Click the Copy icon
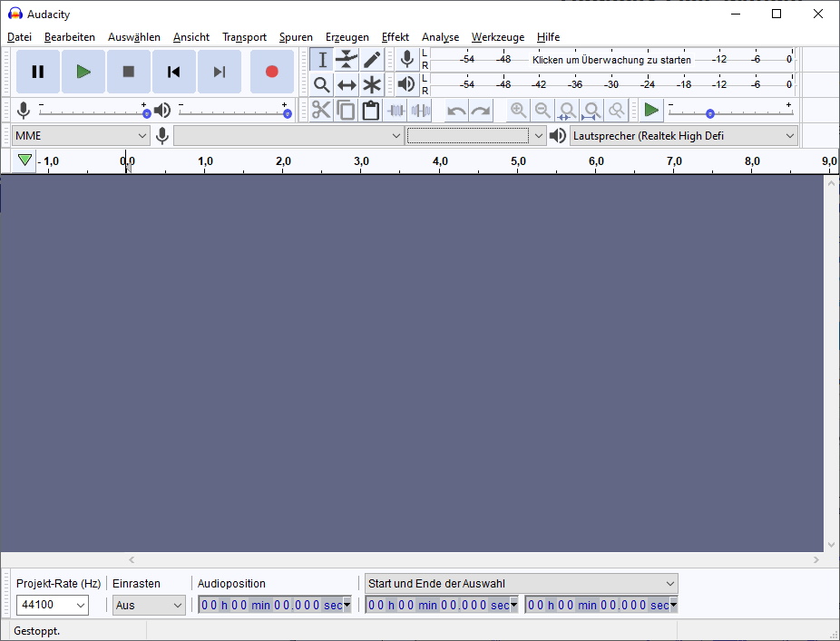Screen dimensions: 840x641 (x=347, y=111)
